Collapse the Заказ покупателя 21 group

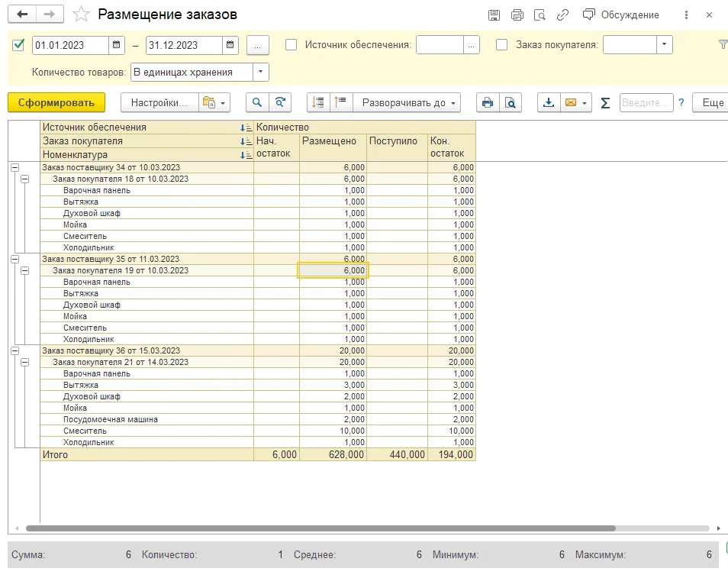(25, 362)
